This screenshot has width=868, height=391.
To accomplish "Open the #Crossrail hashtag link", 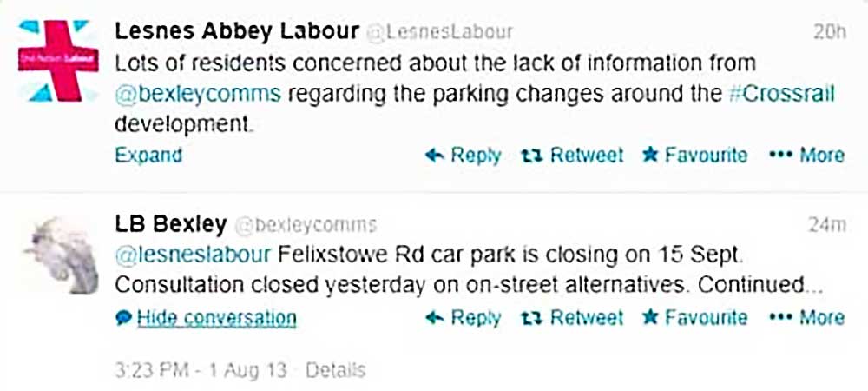I will pyautogui.click(x=781, y=93).
